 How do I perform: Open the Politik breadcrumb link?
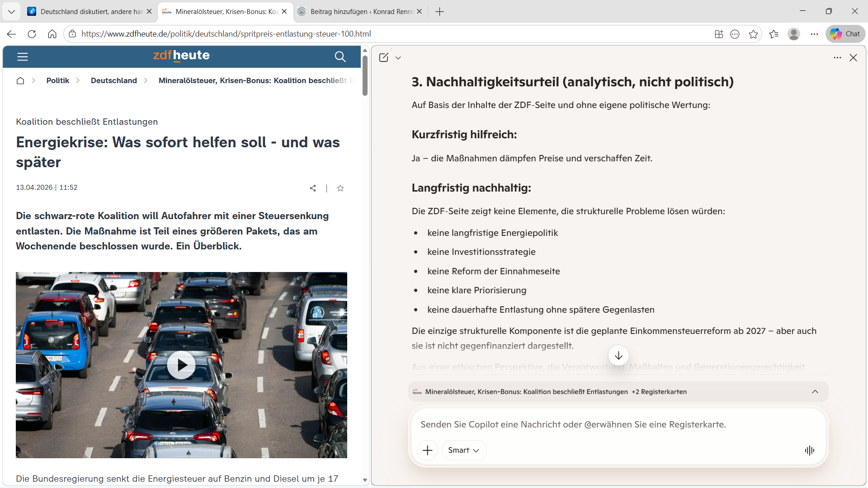[57, 80]
